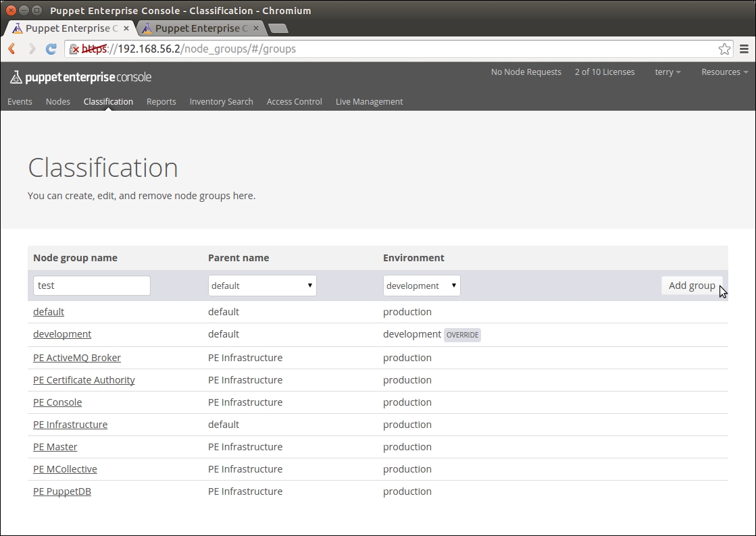Expand the Resources menu

pyautogui.click(x=724, y=72)
